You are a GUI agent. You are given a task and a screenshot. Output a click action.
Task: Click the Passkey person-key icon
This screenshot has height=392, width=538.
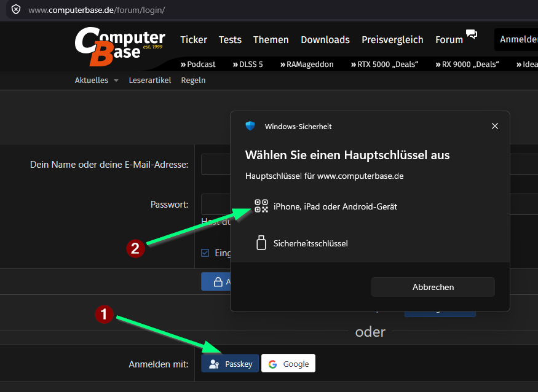click(x=214, y=364)
